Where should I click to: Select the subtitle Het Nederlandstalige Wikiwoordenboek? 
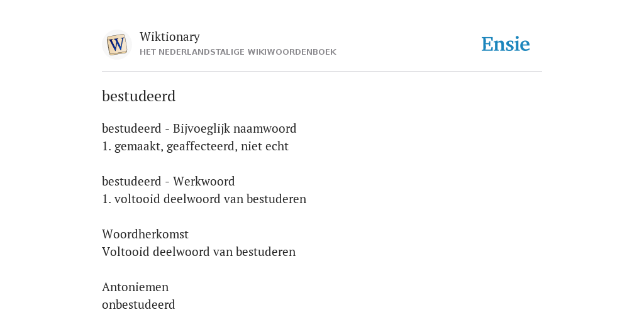coord(238,52)
